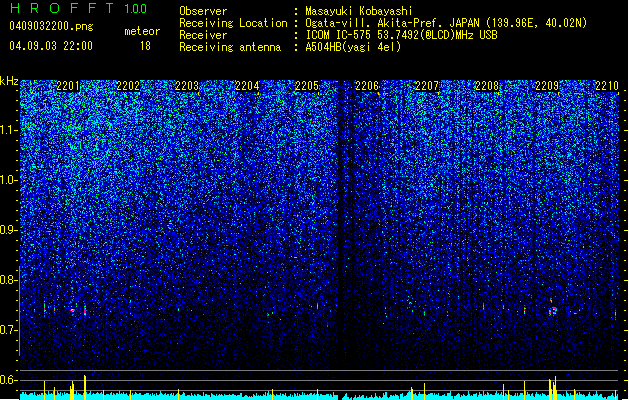Click the date stamp 04.09.03 22:00
This screenshot has width=629, height=400.
coord(51,46)
